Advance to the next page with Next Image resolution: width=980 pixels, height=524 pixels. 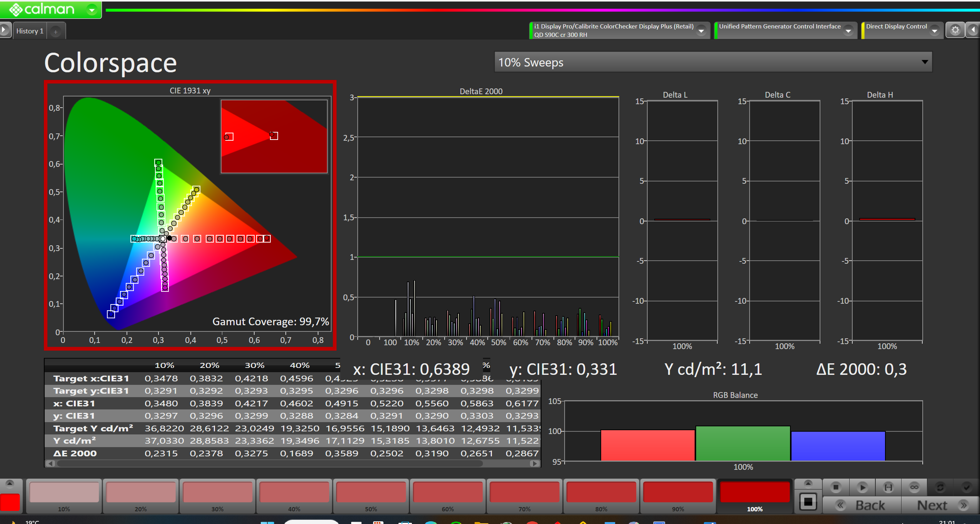click(941, 505)
